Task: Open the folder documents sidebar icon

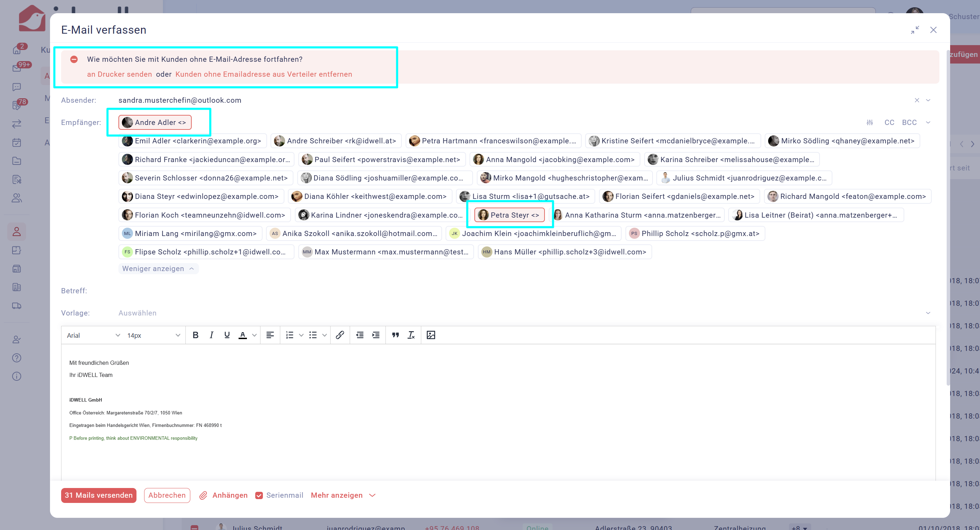Action: pyautogui.click(x=17, y=161)
